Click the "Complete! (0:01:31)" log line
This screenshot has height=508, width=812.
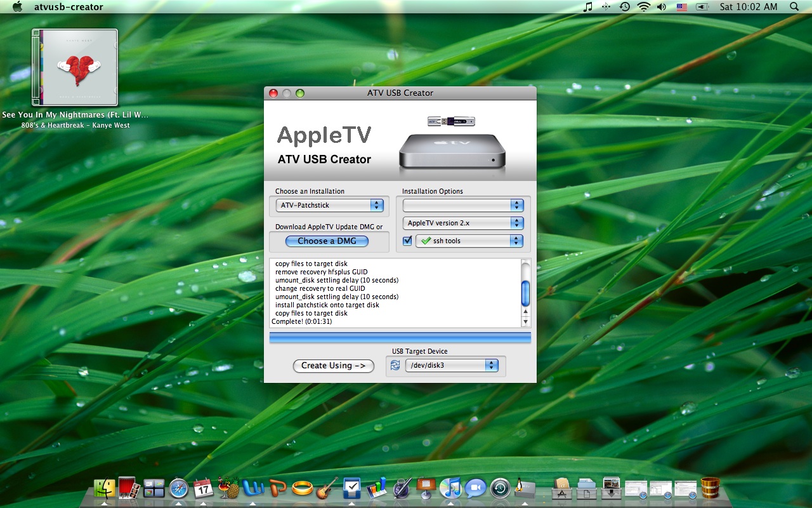pos(301,321)
